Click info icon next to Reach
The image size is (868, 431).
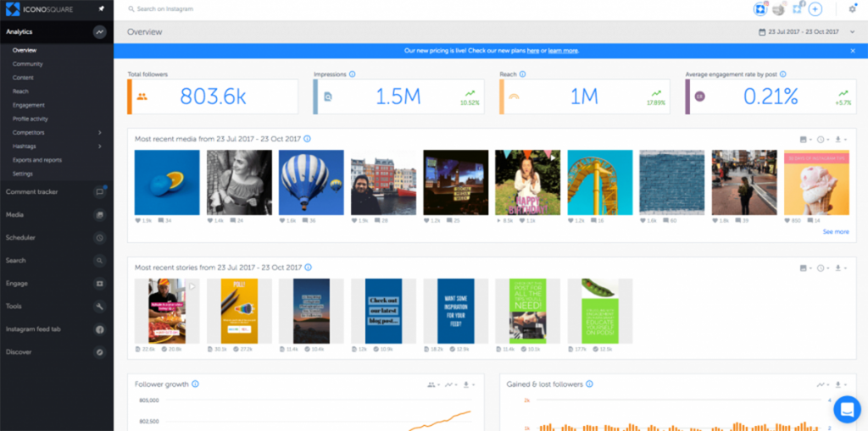pos(522,75)
